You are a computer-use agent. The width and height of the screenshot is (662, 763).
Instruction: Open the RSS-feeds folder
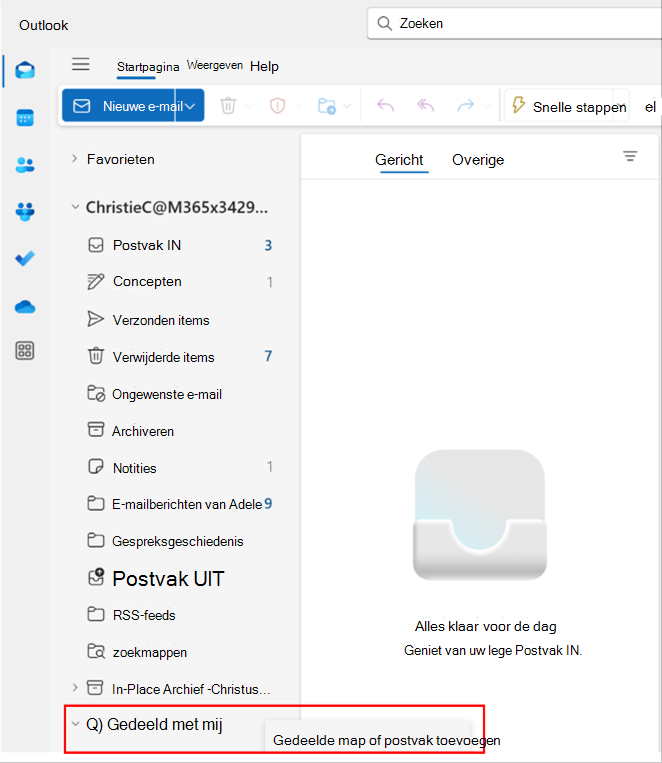pos(180,615)
